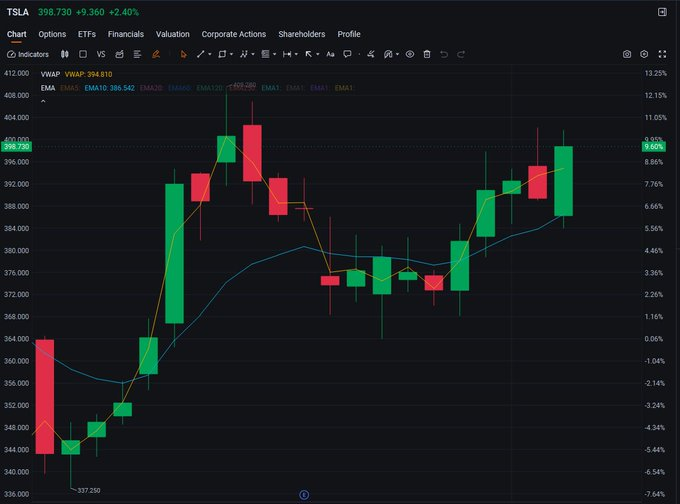Click the TSLA ticker symbol

[18, 12]
